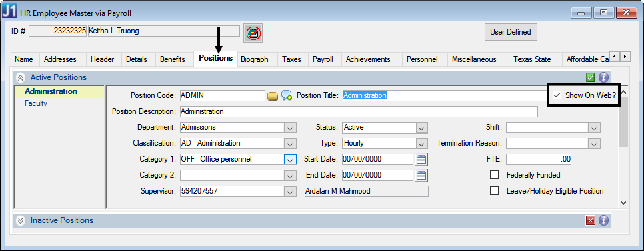
Task: Click green checkmark icon in Active Positions
Action: pos(591,77)
